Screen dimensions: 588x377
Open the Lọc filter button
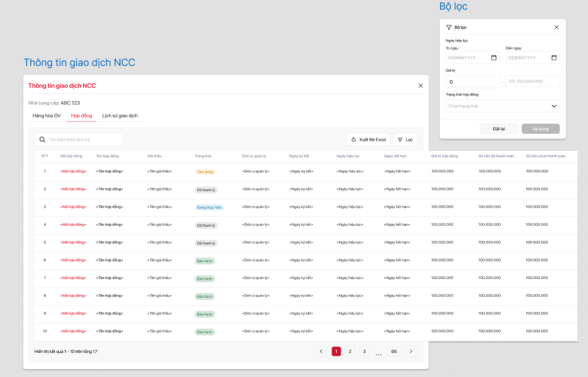click(x=405, y=140)
